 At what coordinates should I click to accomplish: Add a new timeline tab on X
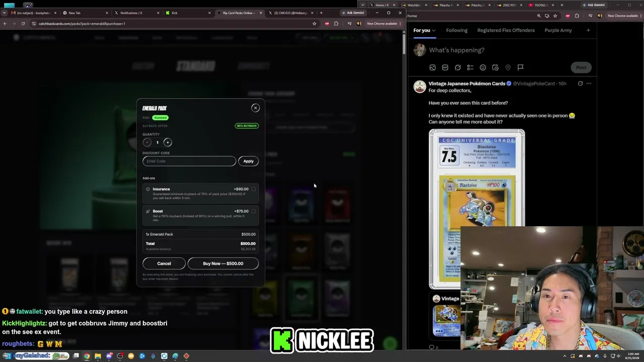pos(588,30)
